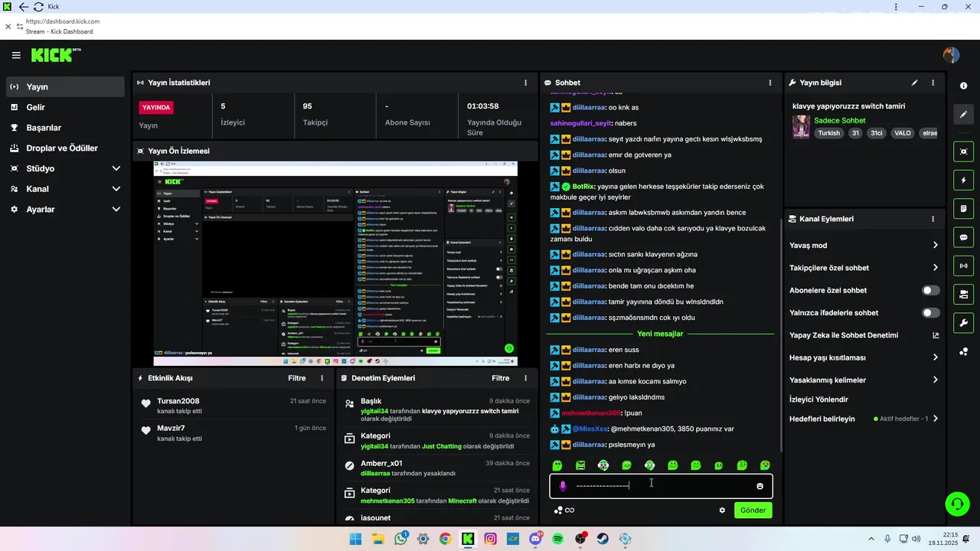The image size is (980, 551).
Task: Open the Denetim Eylemleri Filtre dropdown
Action: point(501,378)
